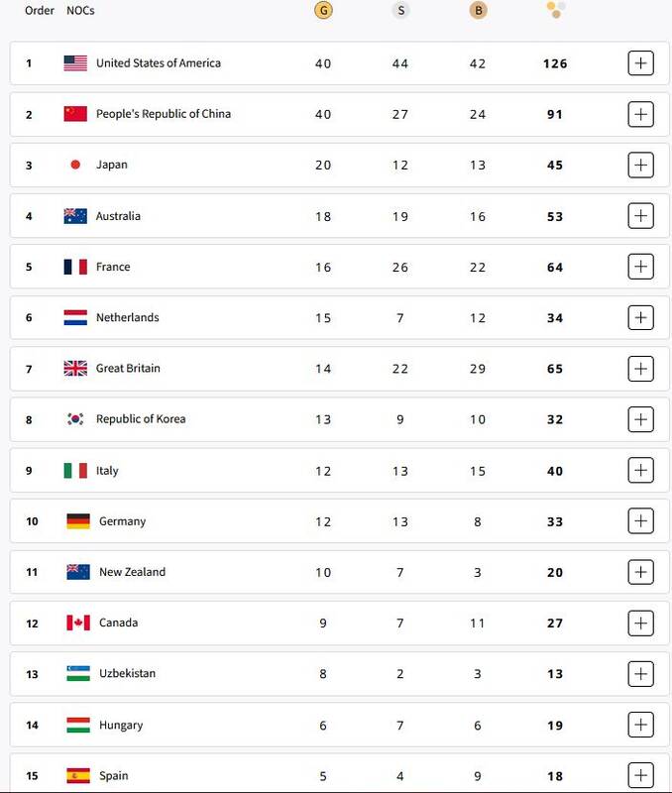This screenshot has height=793, width=672.
Task: Sort by the Order column header
Action: (x=40, y=11)
